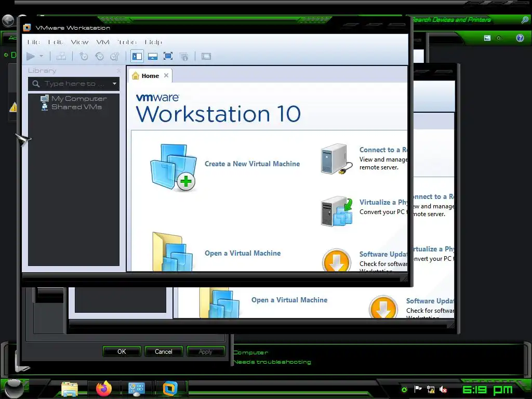Click Software Updates link in back VMware window

(430, 301)
